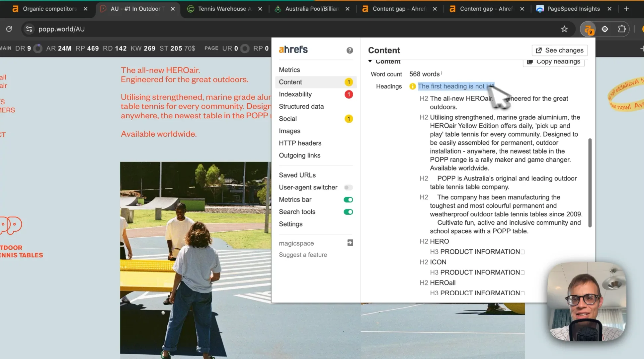Open the Ahrefs extension toolbar icon

pyautogui.click(x=588, y=29)
